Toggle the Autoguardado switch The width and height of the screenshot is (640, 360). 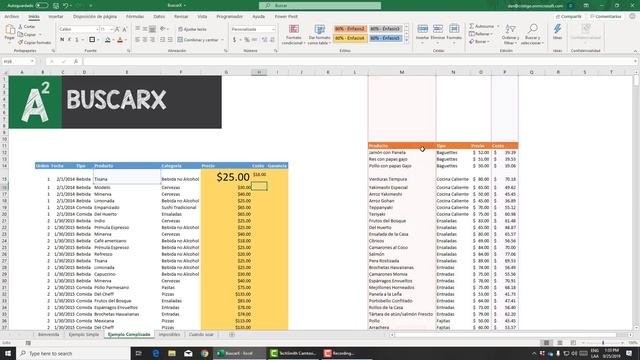point(42,6)
